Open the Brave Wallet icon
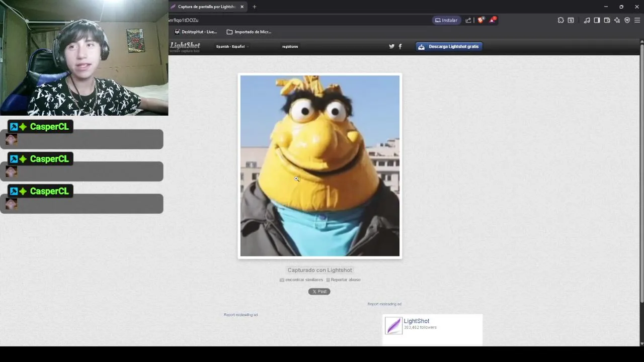Viewport: 644px width, 362px height. pyautogui.click(x=607, y=20)
